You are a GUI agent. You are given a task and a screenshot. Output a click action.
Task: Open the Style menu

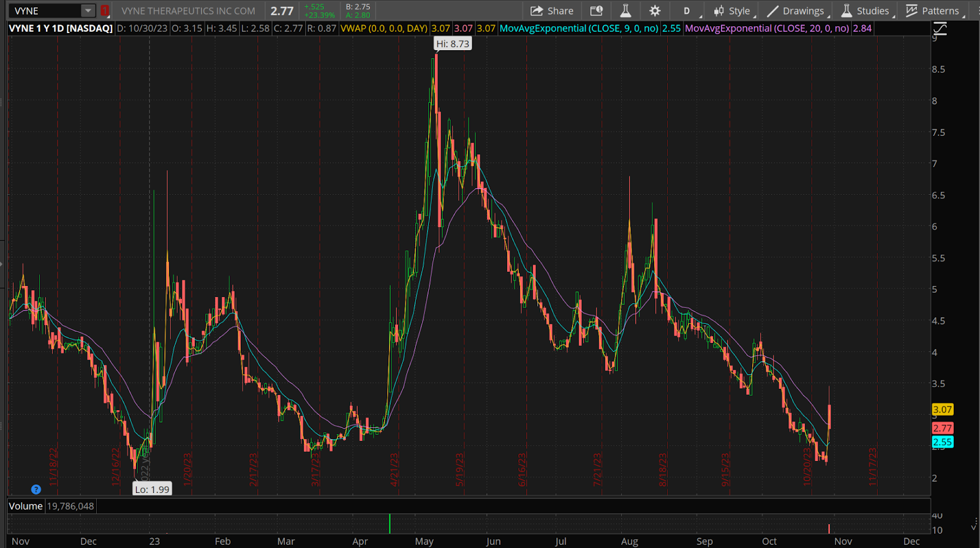point(733,11)
